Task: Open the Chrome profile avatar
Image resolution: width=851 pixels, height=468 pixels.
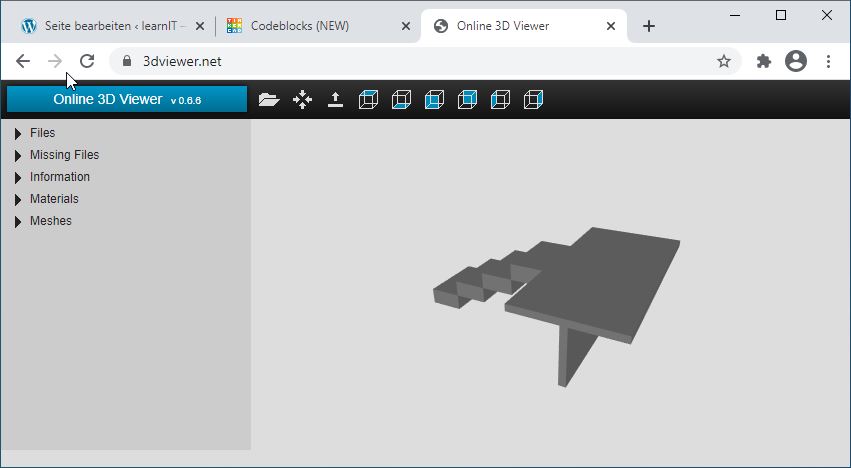Action: tap(796, 61)
